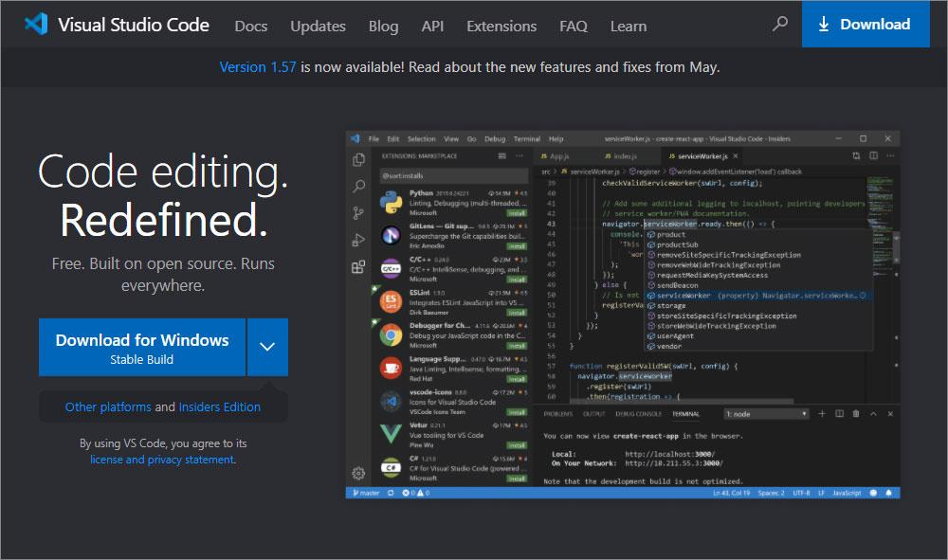Go to the Blog page
Image resolution: width=948 pixels, height=560 pixels.
coord(383,26)
